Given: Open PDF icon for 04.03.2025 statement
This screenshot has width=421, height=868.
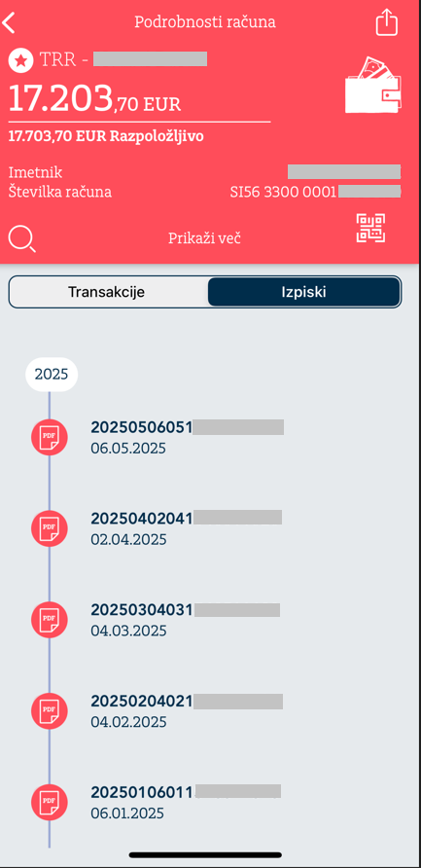Looking at the screenshot, I should [50, 620].
